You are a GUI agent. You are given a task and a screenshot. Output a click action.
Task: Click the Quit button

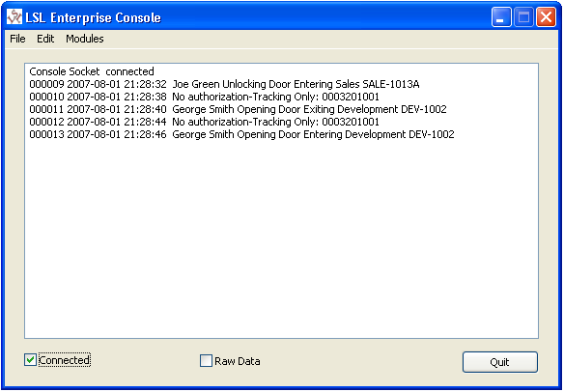(x=500, y=362)
